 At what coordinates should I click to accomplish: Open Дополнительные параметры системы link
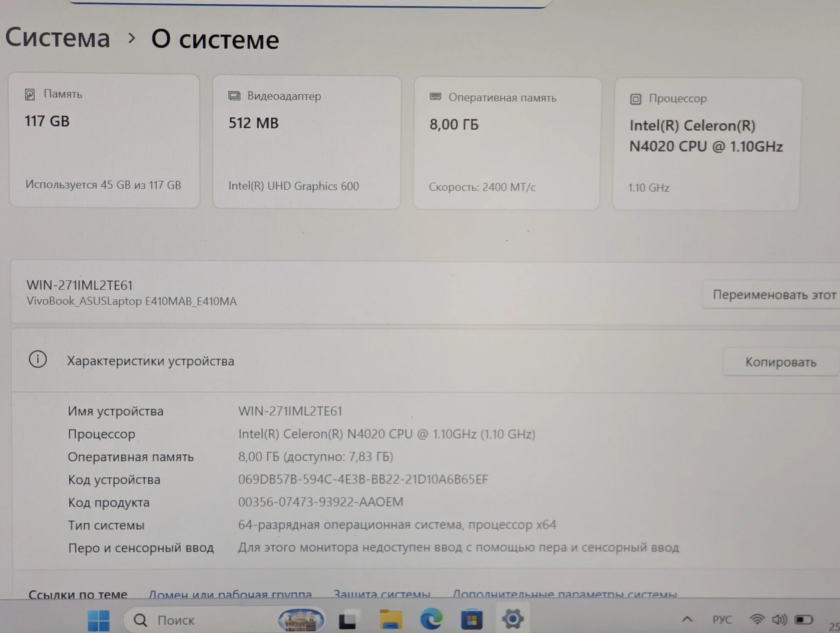(565, 594)
